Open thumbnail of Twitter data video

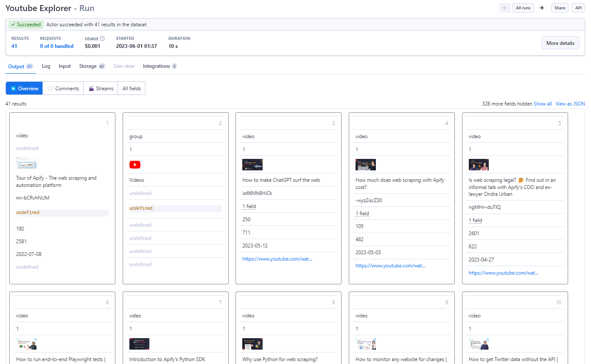pos(479,344)
